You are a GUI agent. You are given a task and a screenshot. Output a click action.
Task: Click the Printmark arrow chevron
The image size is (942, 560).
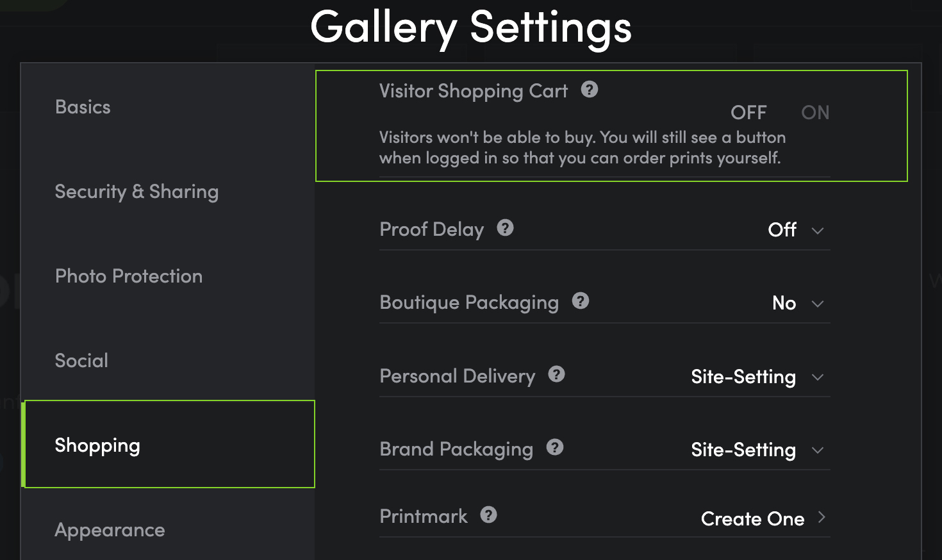pyautogui.click(x=822, y=517)
